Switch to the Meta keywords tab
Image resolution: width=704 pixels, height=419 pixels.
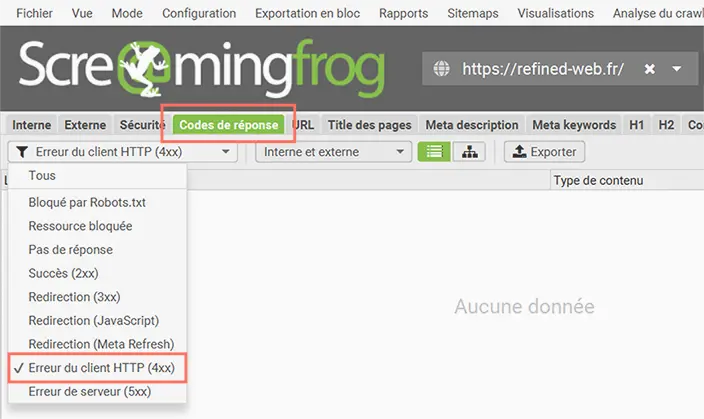[574, 125]
